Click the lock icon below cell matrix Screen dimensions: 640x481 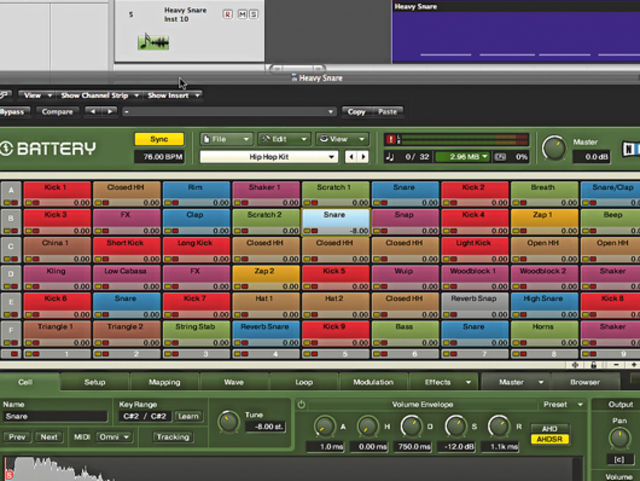594,365
